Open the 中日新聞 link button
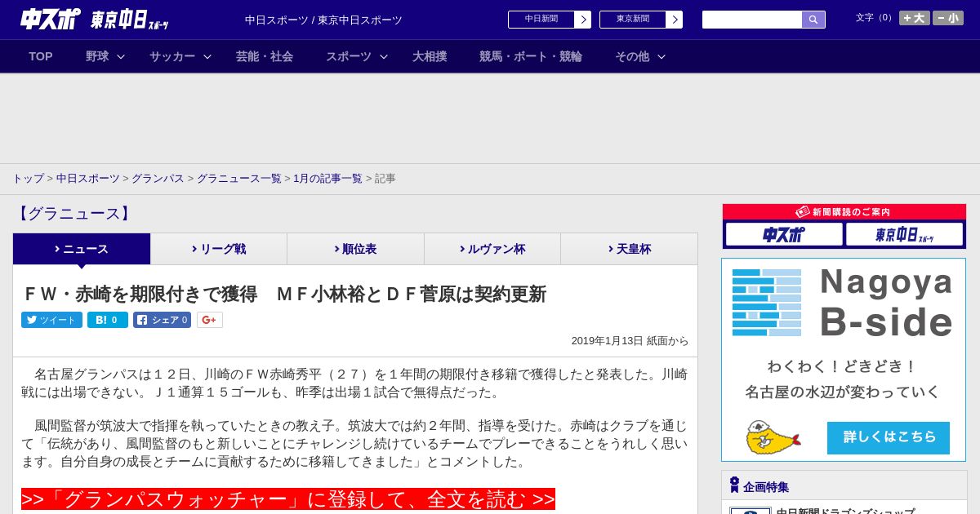Image resolution: width=980 pixels, height=514 pixels. pyautogui.click(x=541, y=20)
